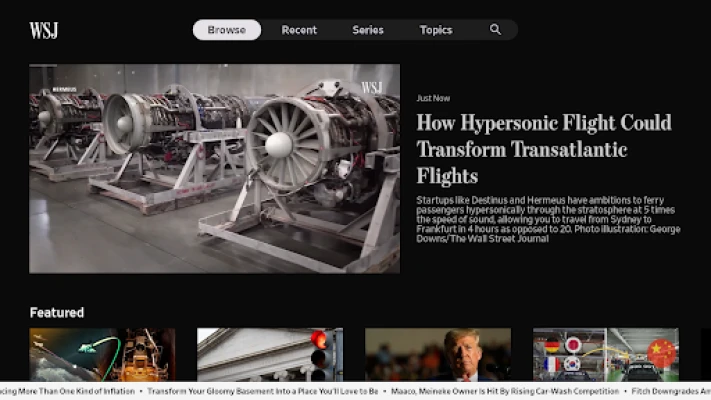The height and width of the screenshot is (400, 711).
Task: Go to the Topics tab
Action: pyautogui.click(x=436, y=30)
